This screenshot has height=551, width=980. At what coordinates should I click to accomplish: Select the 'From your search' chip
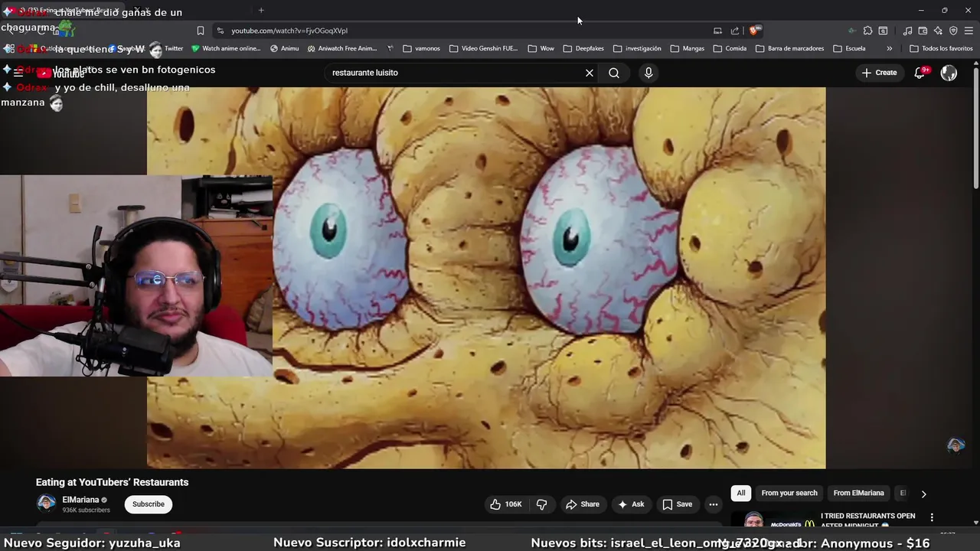789,493
